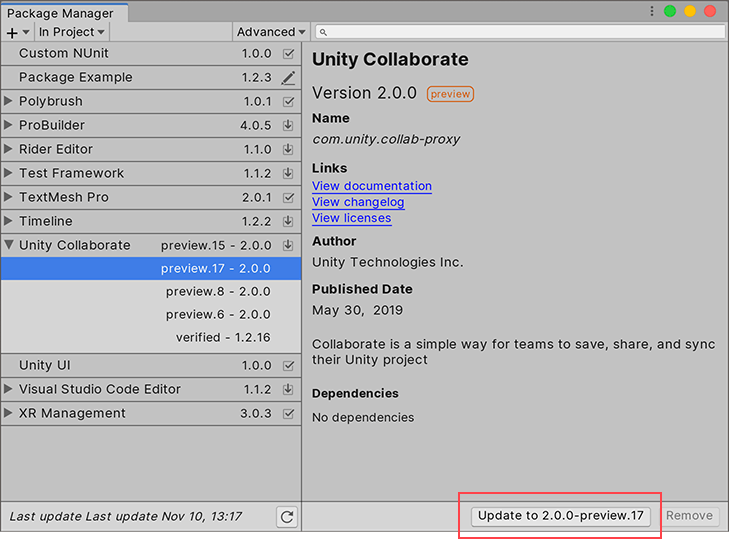Expand the ProBuilder package versions

pos(8,125)
